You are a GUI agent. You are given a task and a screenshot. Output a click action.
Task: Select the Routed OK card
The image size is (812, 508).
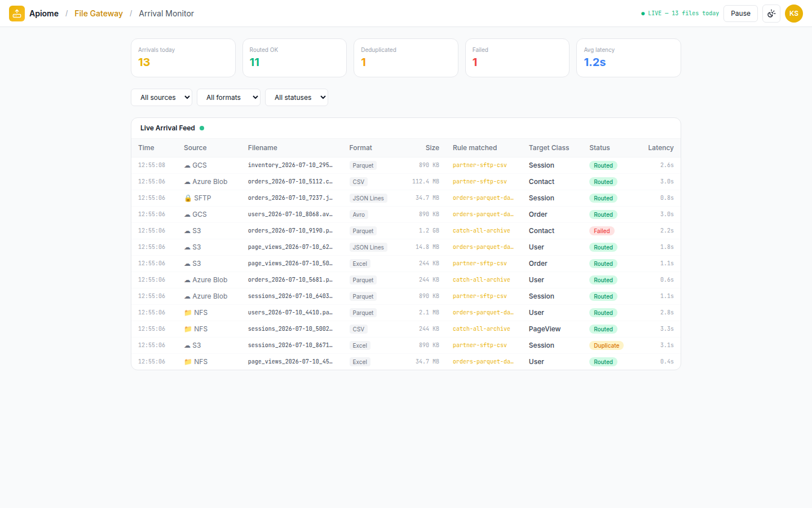click(x=294, y=58)
